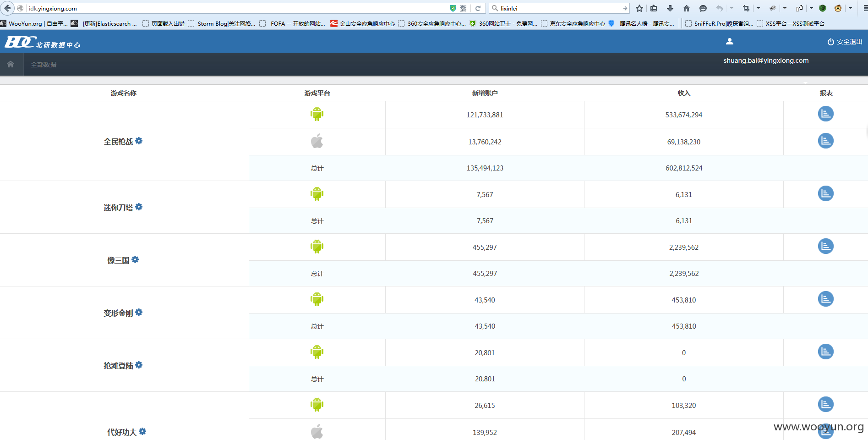Click the gear icon next to 像三国

[x=135, y=260]
